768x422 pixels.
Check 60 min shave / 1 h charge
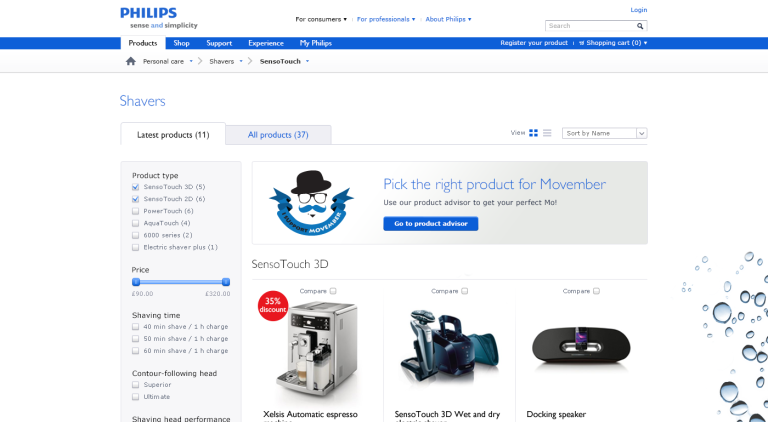tap(136, 351)
